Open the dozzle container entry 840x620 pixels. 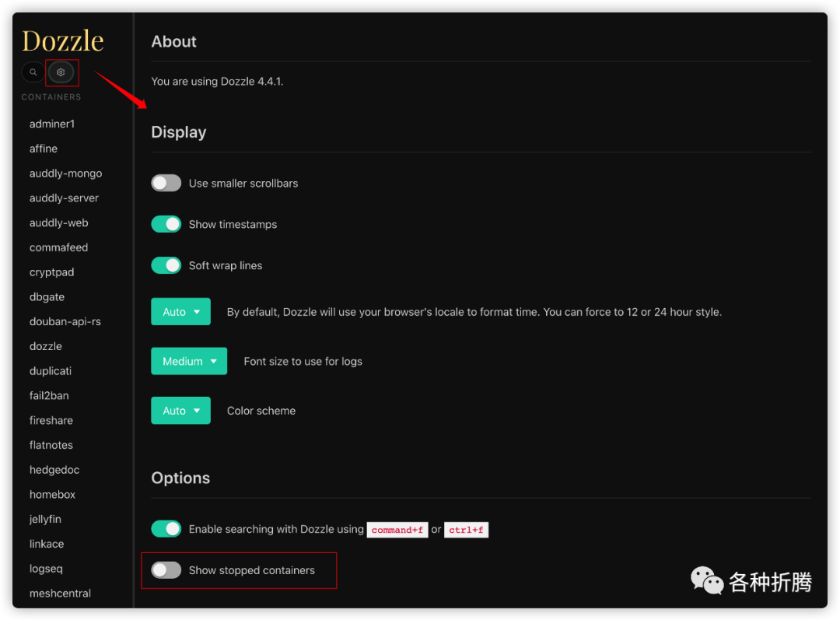[46, 346]
